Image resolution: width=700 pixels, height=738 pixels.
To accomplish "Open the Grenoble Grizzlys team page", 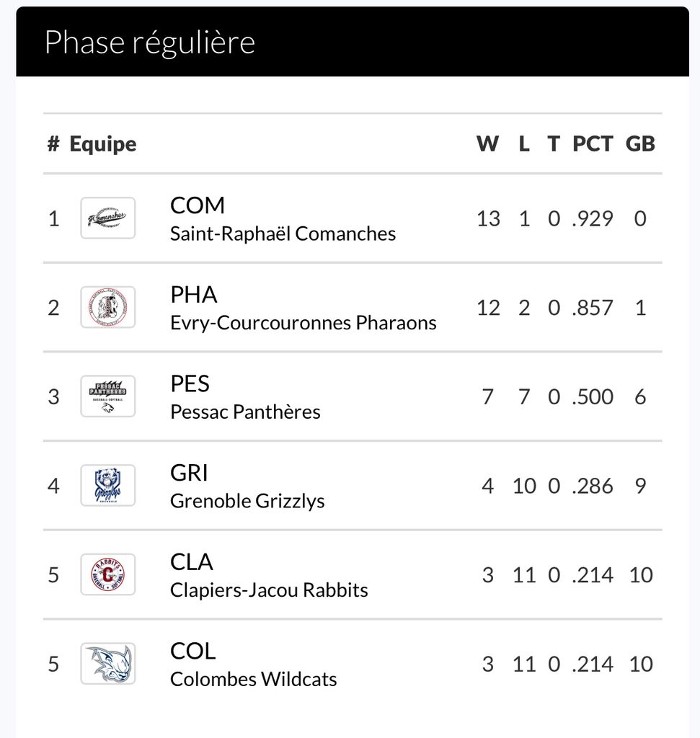I will [x=247, y=501].
